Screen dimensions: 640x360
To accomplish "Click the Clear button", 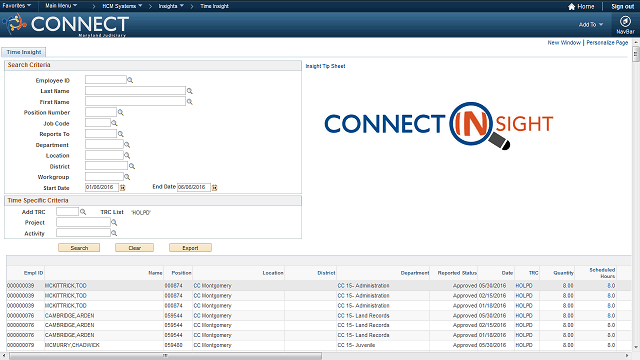I will click(x=134, y=248).
